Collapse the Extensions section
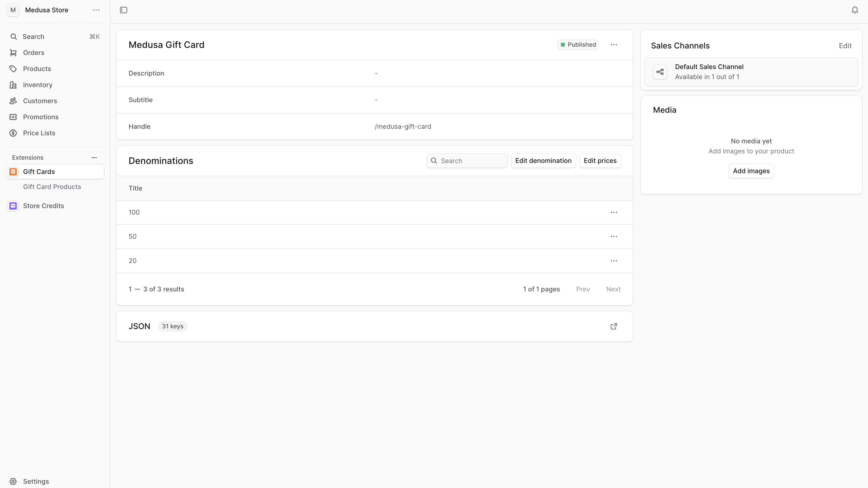The height and width of the screenshot is (488, 868). 94,157
